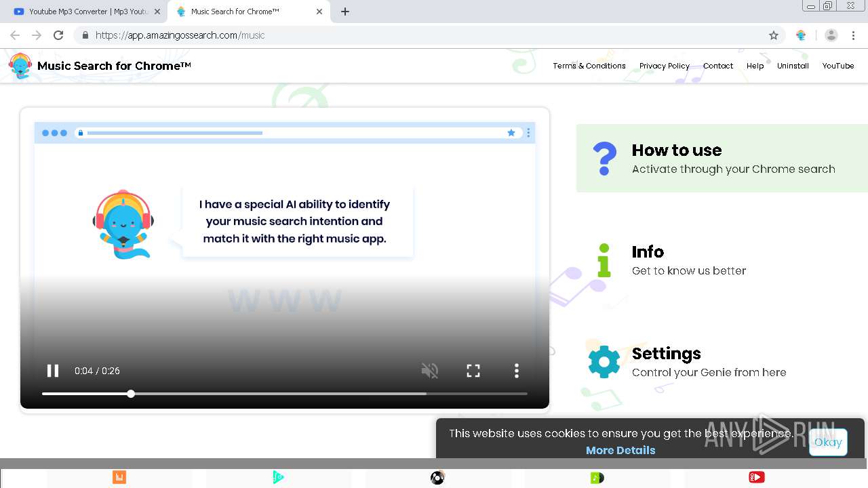Click the video time 0:04 / 0:26
The width and height of the screenshot is (868, 488).
(x=97, y=371)
